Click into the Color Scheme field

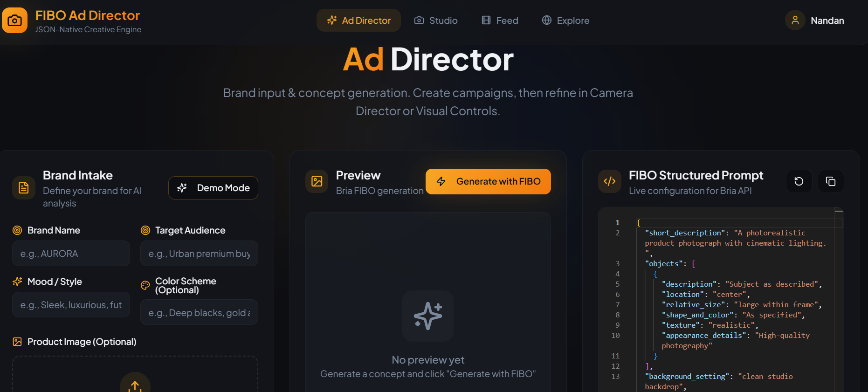[x=199, y=312]
